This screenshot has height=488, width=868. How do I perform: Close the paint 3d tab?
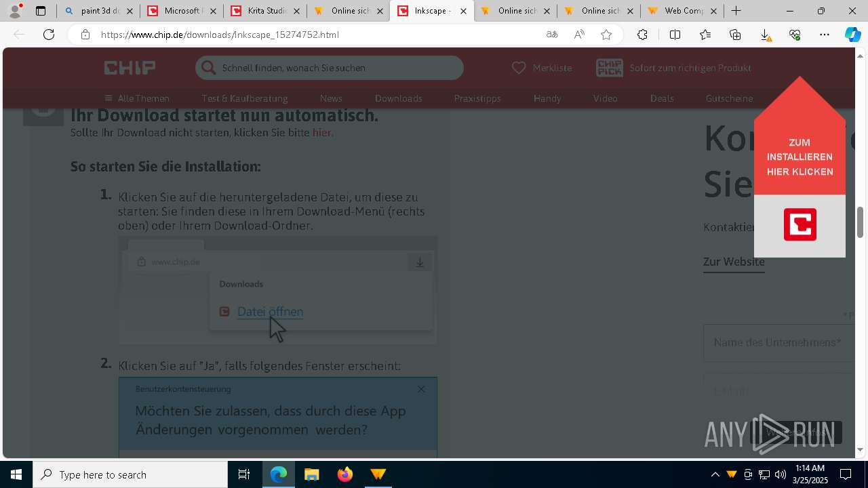tap(130, 11)
